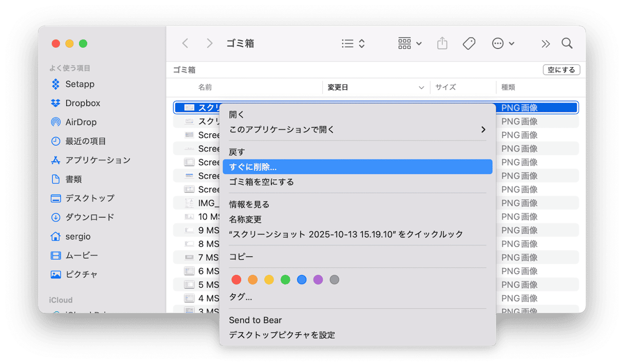Click the Tags icon in toolbar
Viewport: 624px width, 364px height.
click(x=469, y=44)
